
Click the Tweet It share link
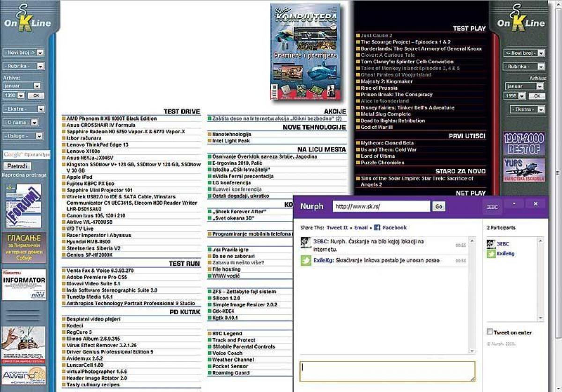337,228
